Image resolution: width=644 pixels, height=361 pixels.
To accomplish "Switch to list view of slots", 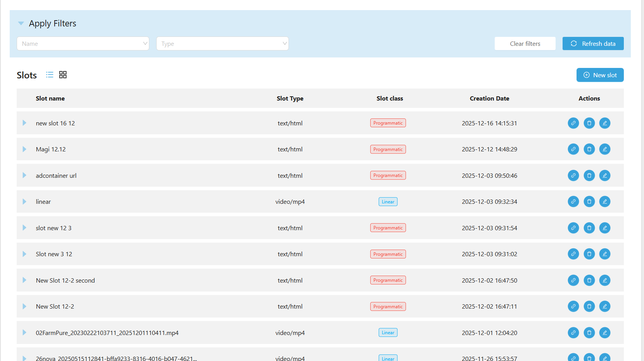I will pos(50,75).
